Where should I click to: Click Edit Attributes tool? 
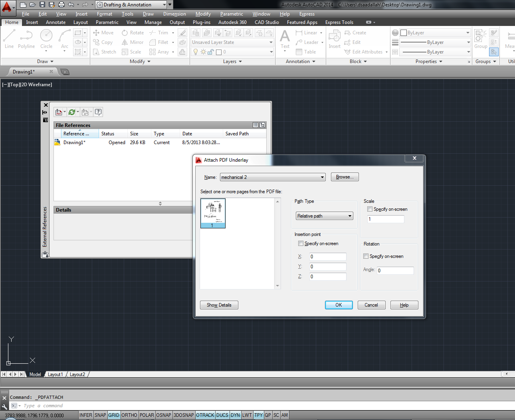[x=366, y=52]
